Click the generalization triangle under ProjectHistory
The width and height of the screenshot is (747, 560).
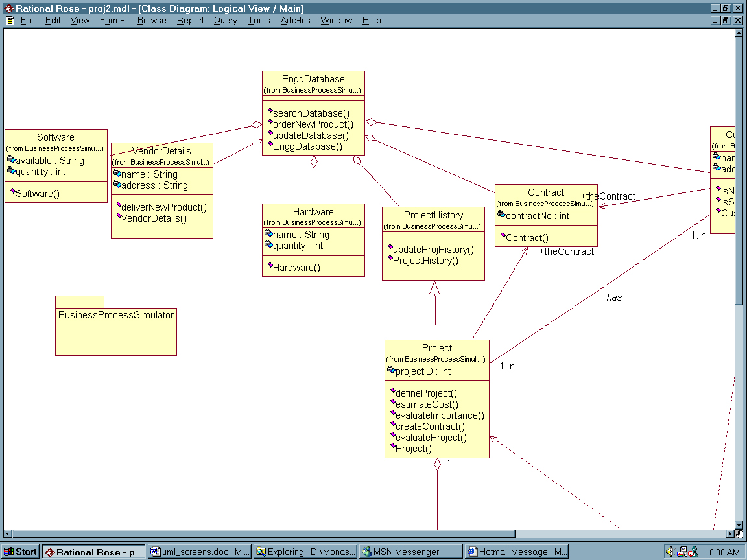tap(434, 288)
